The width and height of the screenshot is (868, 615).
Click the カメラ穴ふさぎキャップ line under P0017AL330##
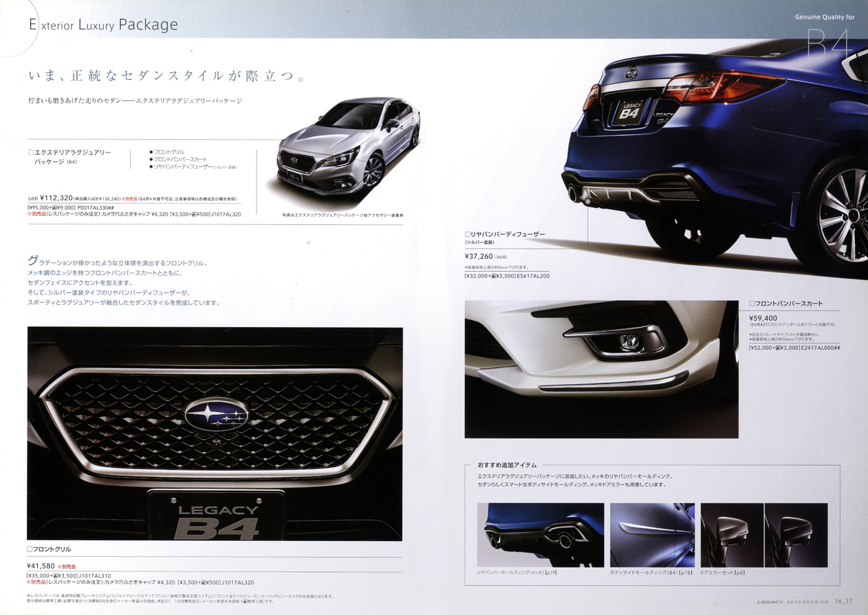[x=134, y=215]
